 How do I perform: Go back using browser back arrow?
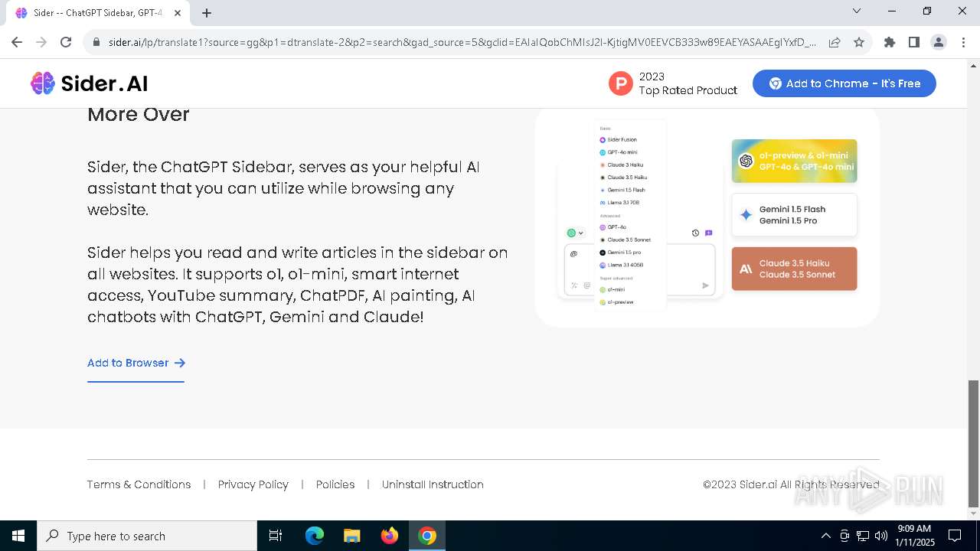point(17,42)
